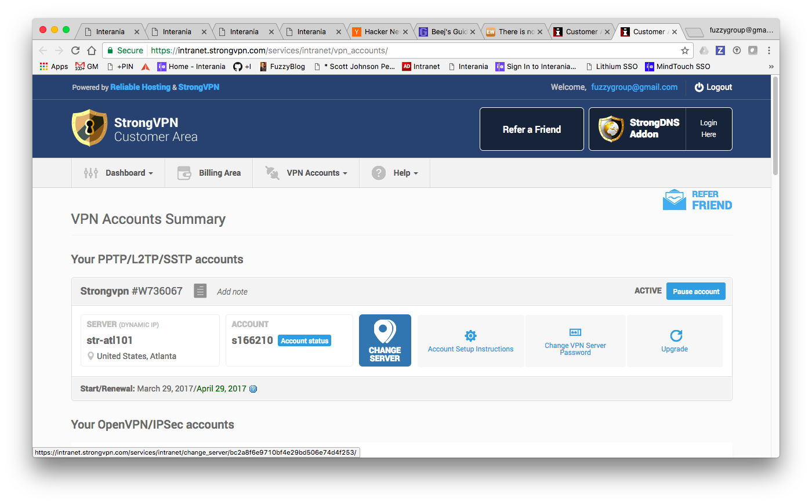Click Change Server map pin button

click(x=385, y=340)
